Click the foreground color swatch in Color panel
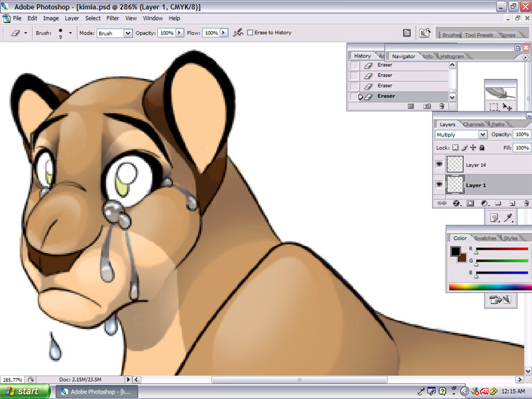Screen dimensions: 532x399 (x=455, y=251)
